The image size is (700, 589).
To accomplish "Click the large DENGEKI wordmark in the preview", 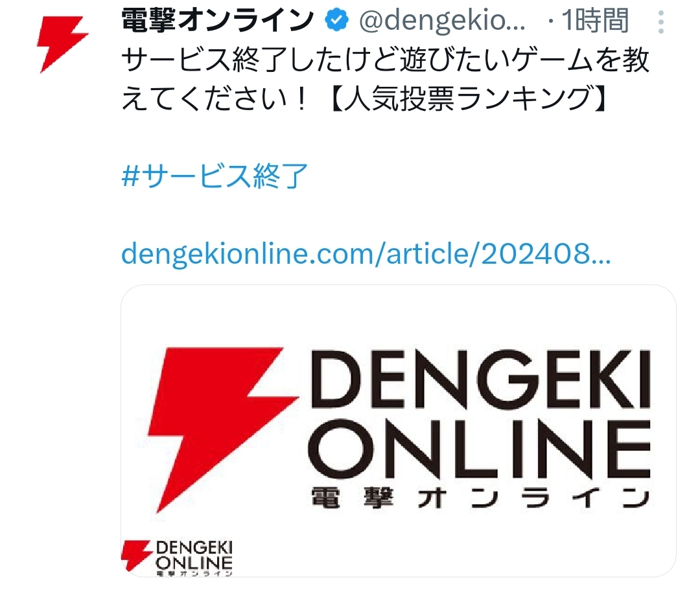I will tap(480, 380).
